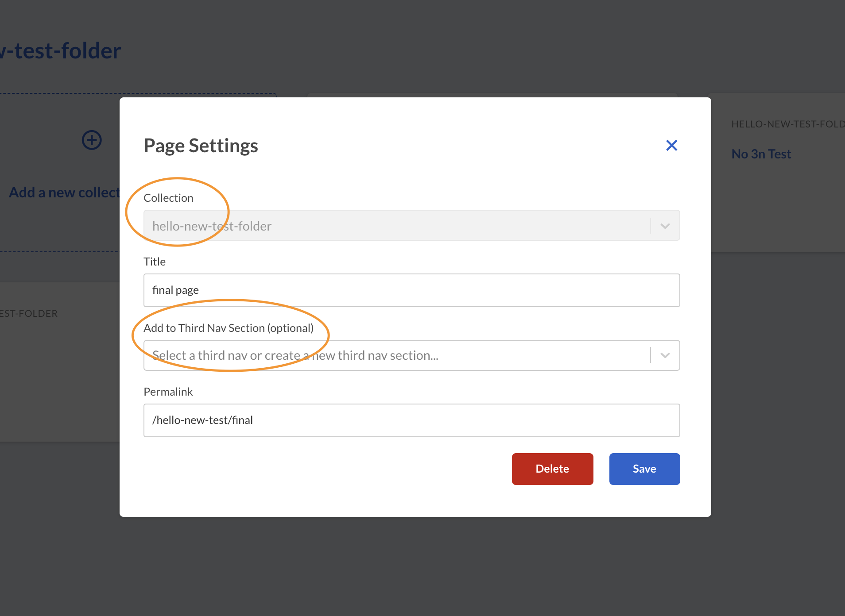Close the Page Settings dialog with the X
Image resolution: width=845 pixels, height=616 pixels.
[671, 145]
